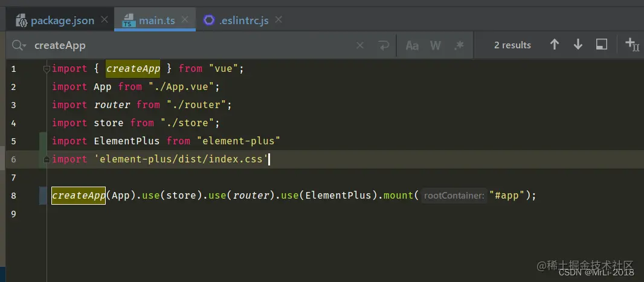Click the rootContainer: parameter hint
Screen dimensions: 644x282
(454, 196)
